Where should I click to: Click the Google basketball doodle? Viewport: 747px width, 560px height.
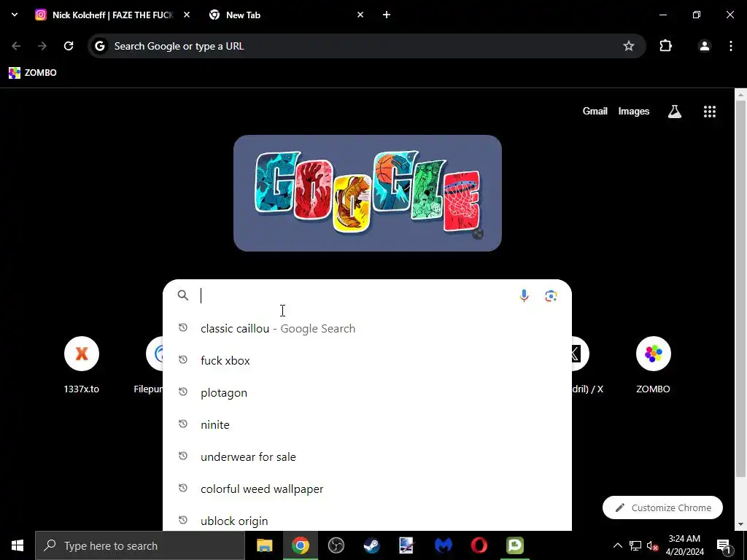(x=368, y=192)
